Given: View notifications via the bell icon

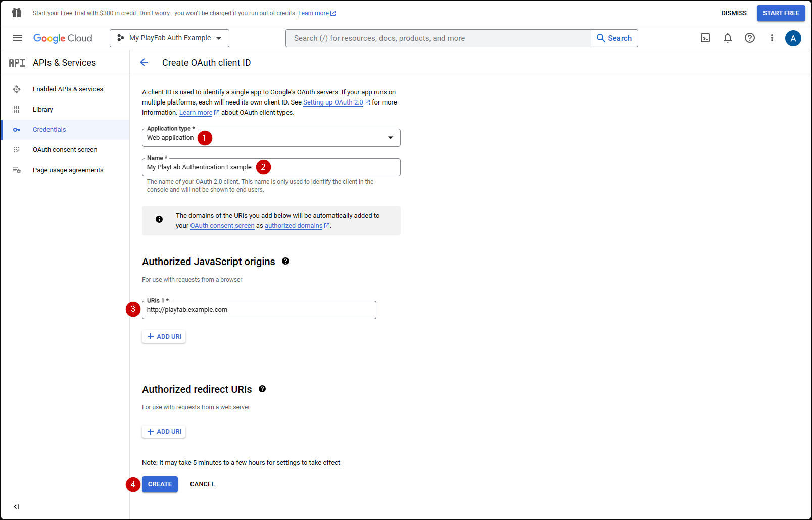Looking at the screenshot, I should point(728,38).
